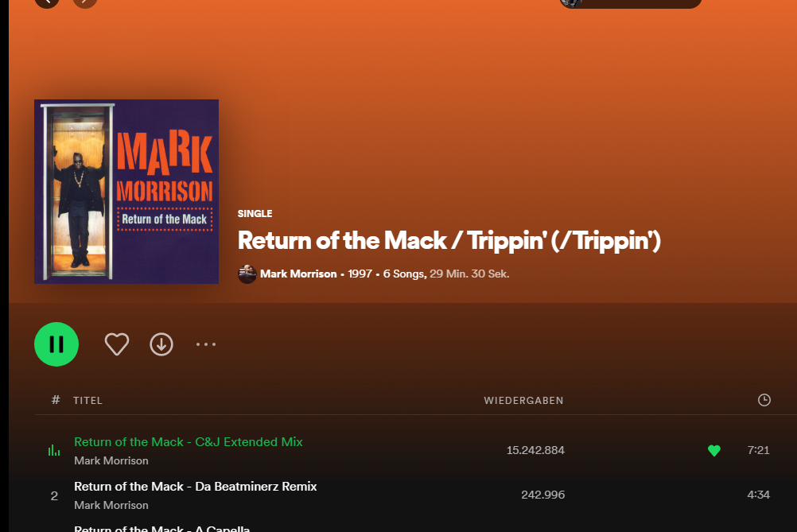Go forward with the forward arrow
Image resolution: width=797 pixels, height=532 pixels.
85,2
